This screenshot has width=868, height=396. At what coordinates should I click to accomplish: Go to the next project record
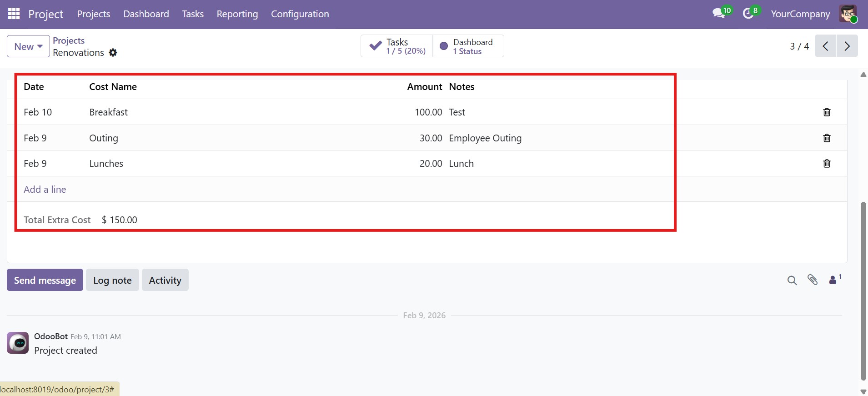pyautogui.click(x=847, y=46)
